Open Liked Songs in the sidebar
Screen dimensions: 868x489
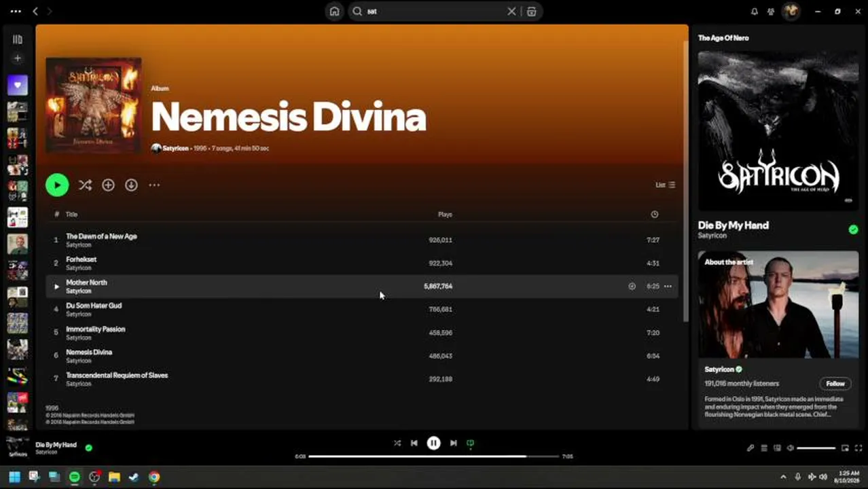(x=18, y=85)
